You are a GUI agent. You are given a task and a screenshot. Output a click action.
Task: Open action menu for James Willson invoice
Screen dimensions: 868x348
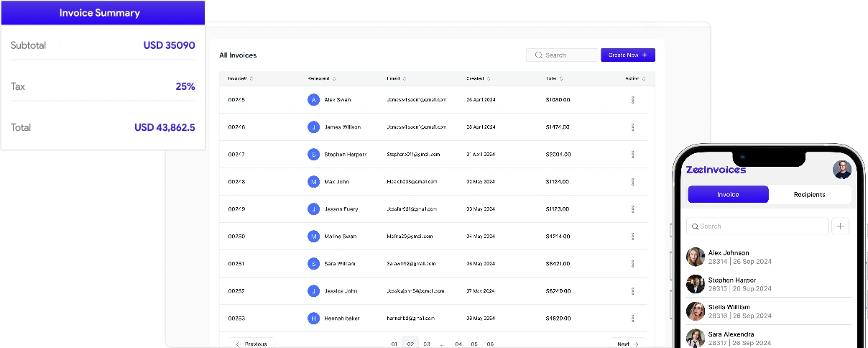pyautogui.click(x=632, y=127)
